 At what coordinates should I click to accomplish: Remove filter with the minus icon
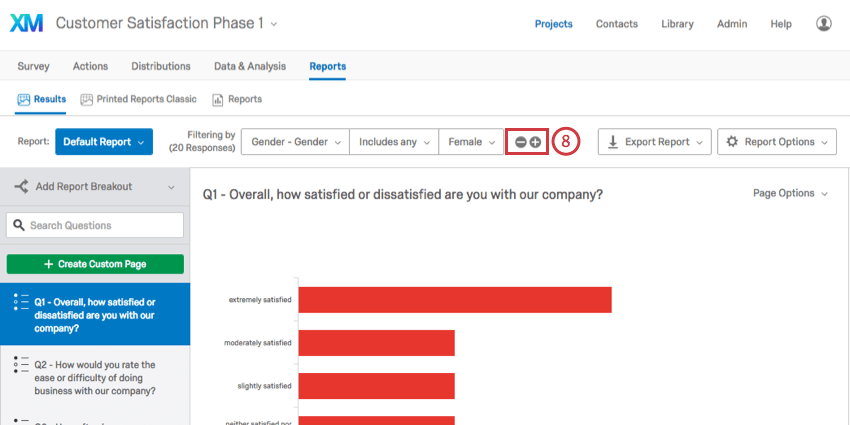click(520, 142)
